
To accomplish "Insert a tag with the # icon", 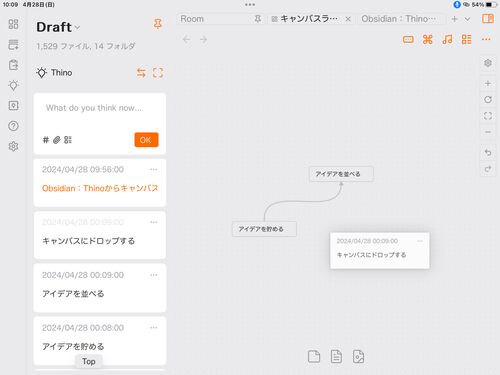I will [46, 140].
